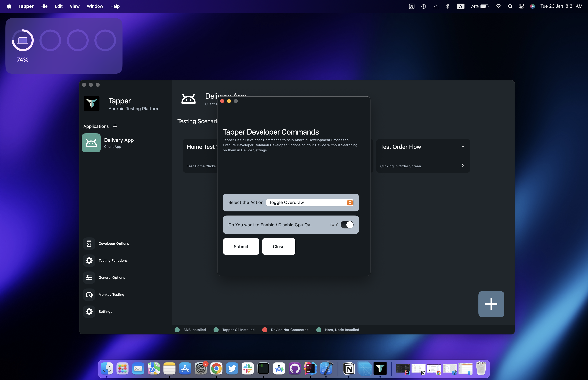Open IntelliJ IDEA from the dock
Screen dimensions: 588x380
(x=310, y=369)
